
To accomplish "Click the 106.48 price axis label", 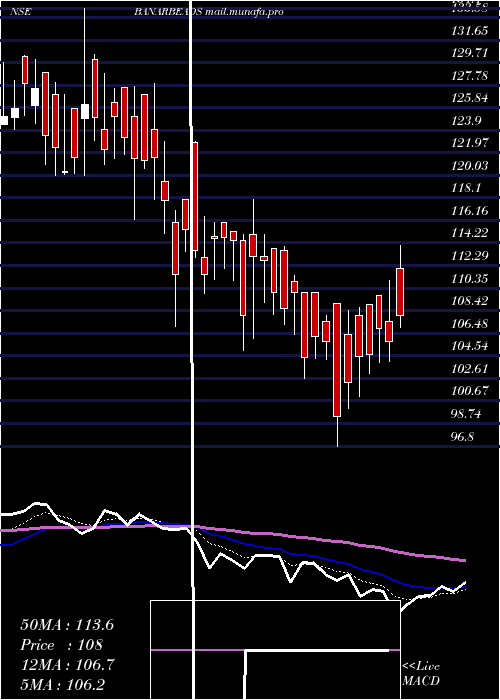I will (x=469, y=323).
